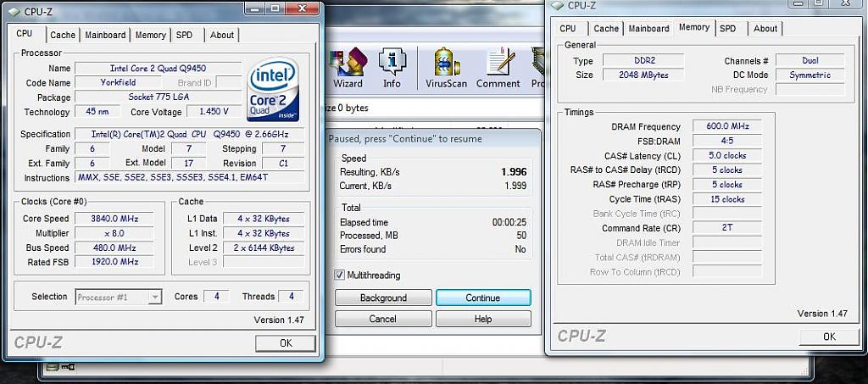Image resolution: width=868 pixels, height=384 pixels.
Task: Click the Info icon in WinRAR toolbar
Action: [x=392, y=68]
